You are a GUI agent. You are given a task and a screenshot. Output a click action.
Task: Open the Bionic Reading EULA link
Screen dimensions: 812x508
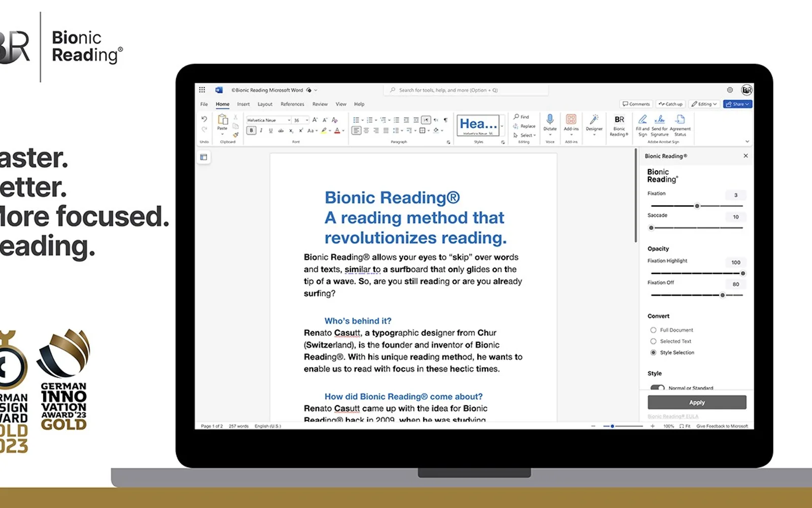pyautogui.click(x=673, y=417)
